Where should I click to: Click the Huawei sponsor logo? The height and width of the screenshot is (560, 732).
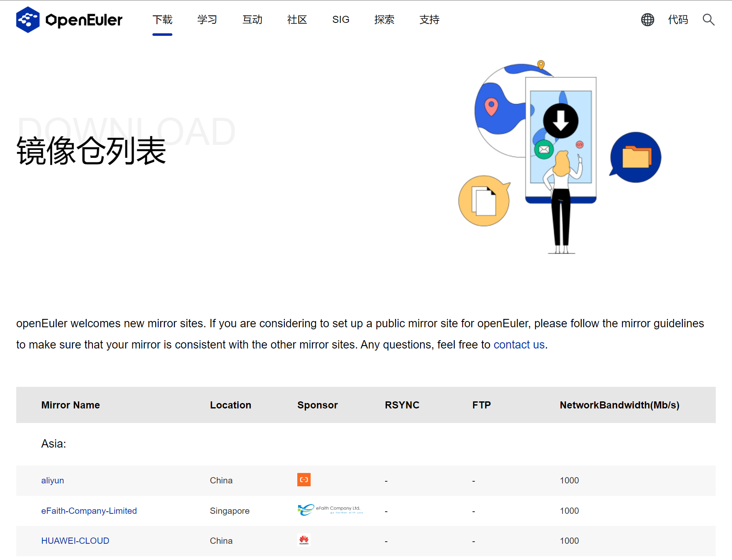(304, 540)
